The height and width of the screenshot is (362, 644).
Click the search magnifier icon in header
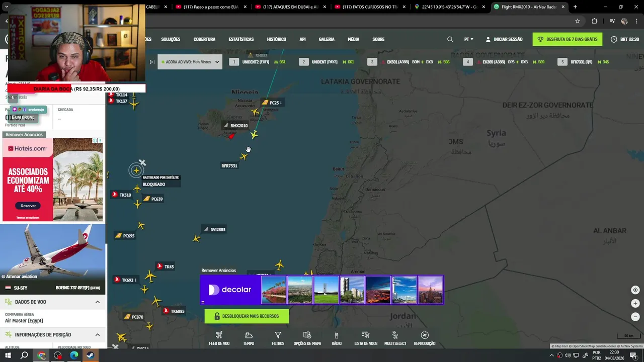point(450,39)
